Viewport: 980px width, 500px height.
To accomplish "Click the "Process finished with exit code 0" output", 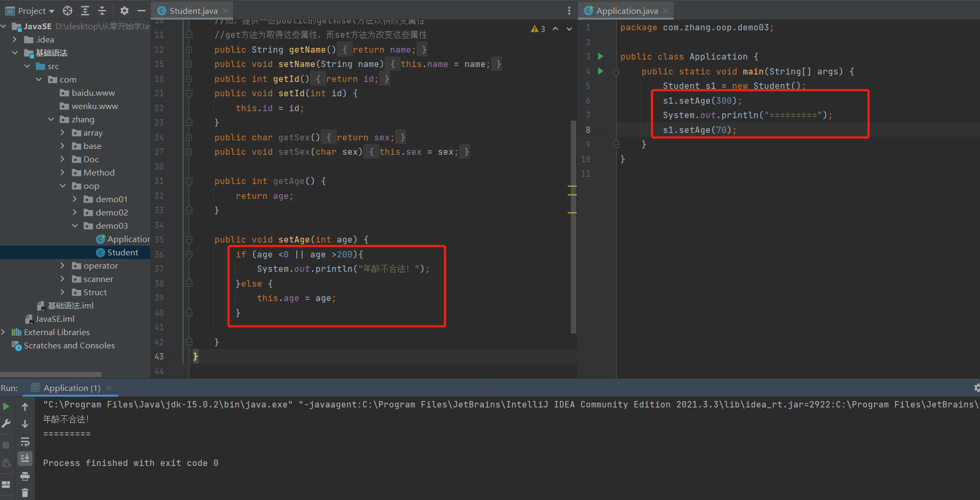I will coord(131,463).
